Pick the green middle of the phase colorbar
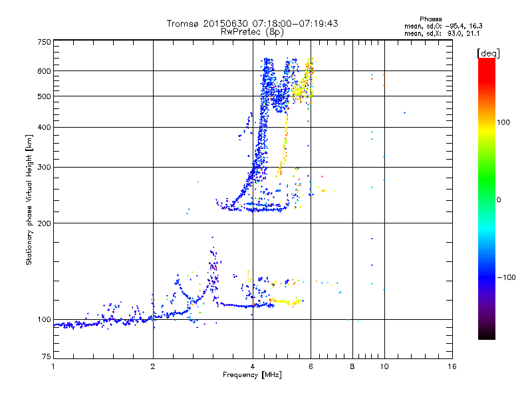532x399 pixels. click(x=487, y=180)
